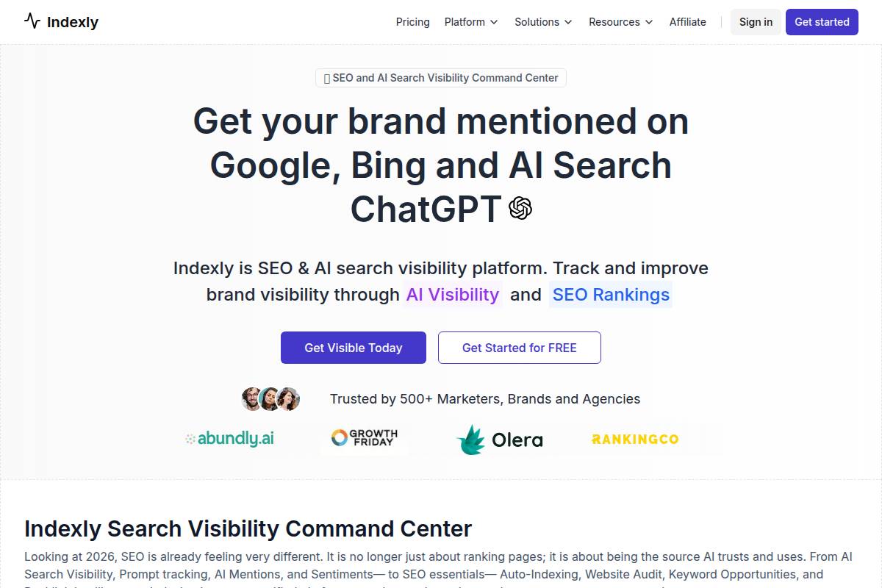Click the Get started button

point(822,22)
